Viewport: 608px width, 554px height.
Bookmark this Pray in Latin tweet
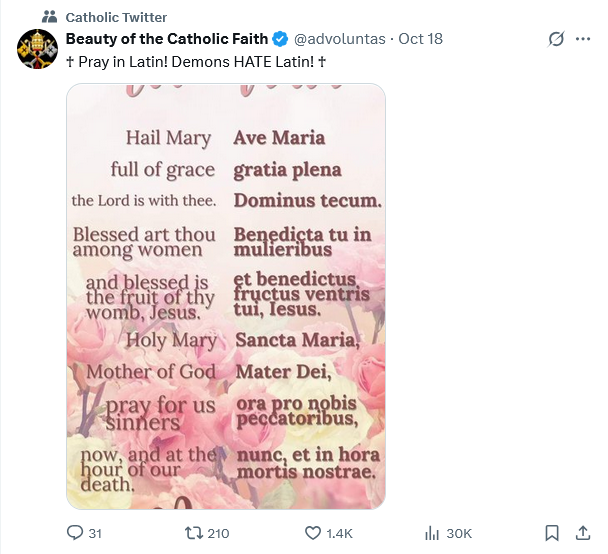pos(552,533)
